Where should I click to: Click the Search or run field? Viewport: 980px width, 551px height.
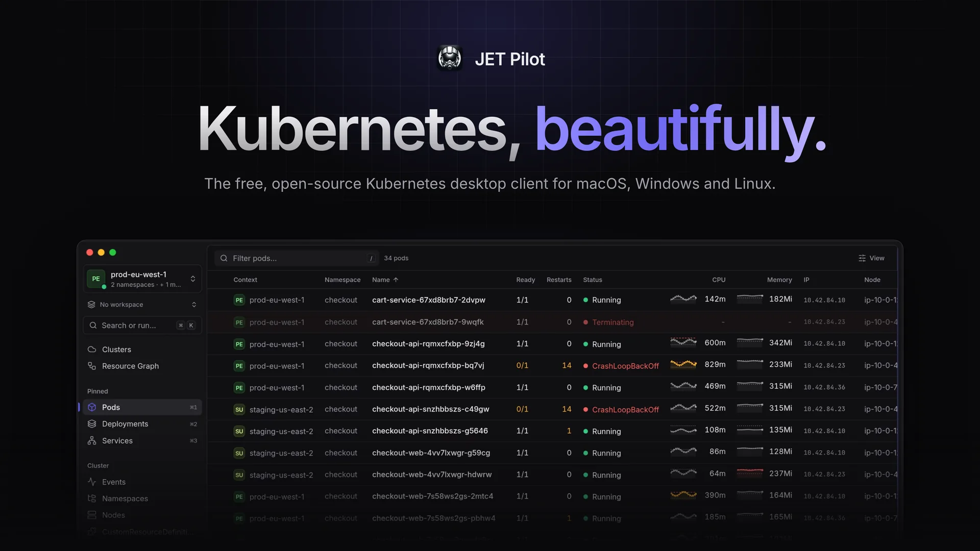pyautogui.click(x=142, y=325)
